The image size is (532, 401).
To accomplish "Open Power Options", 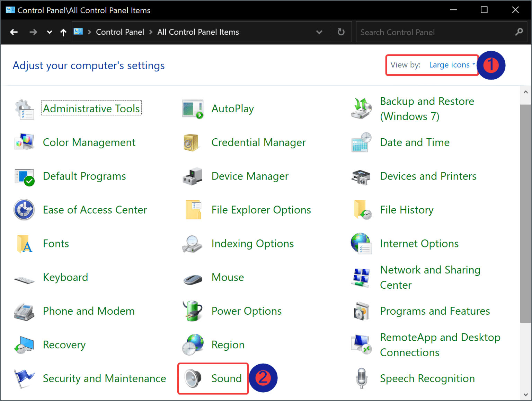I will 246,311.
